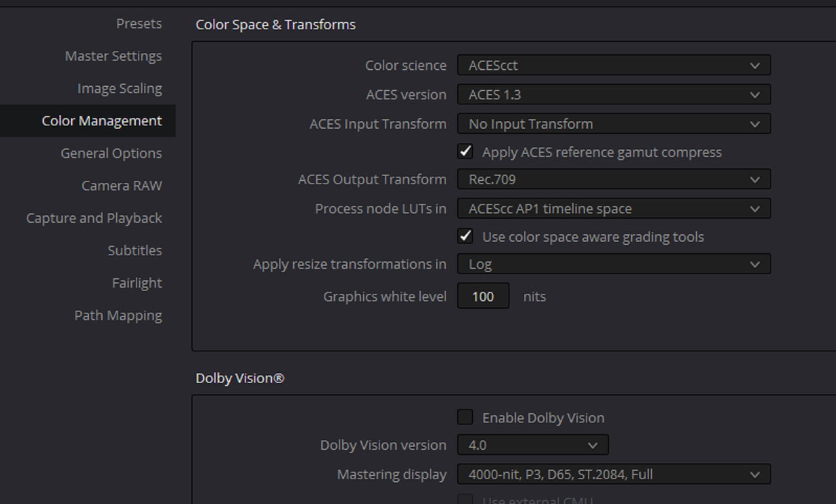This screenshot has height=504, width=836.
Task: Click the ACES version label
Action: click(406, 95)
